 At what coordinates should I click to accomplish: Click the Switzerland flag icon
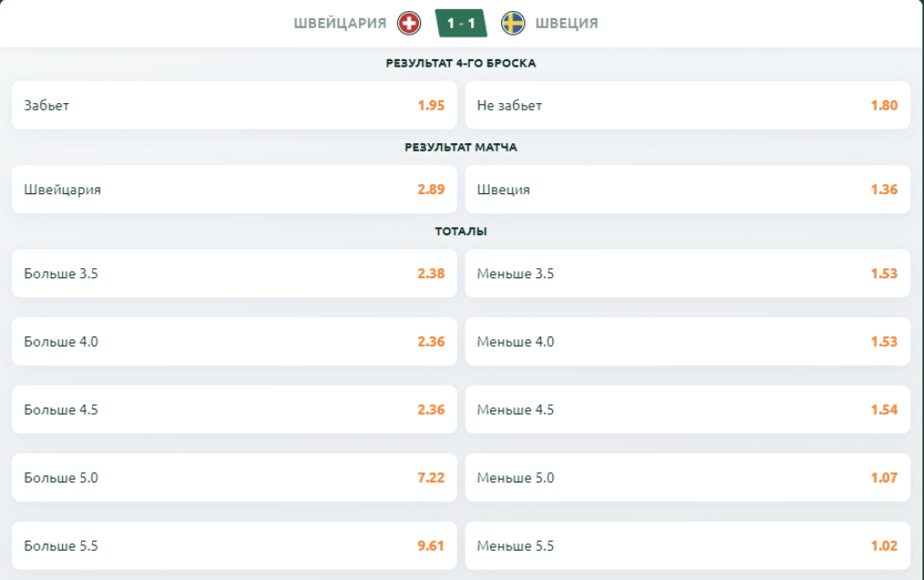pyautogui.click(x=409, y=23)
